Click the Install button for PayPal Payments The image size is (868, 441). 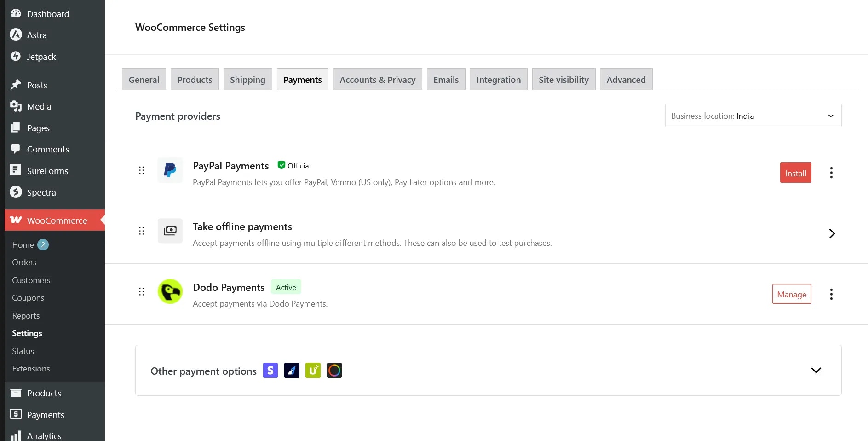click(795, 173)
